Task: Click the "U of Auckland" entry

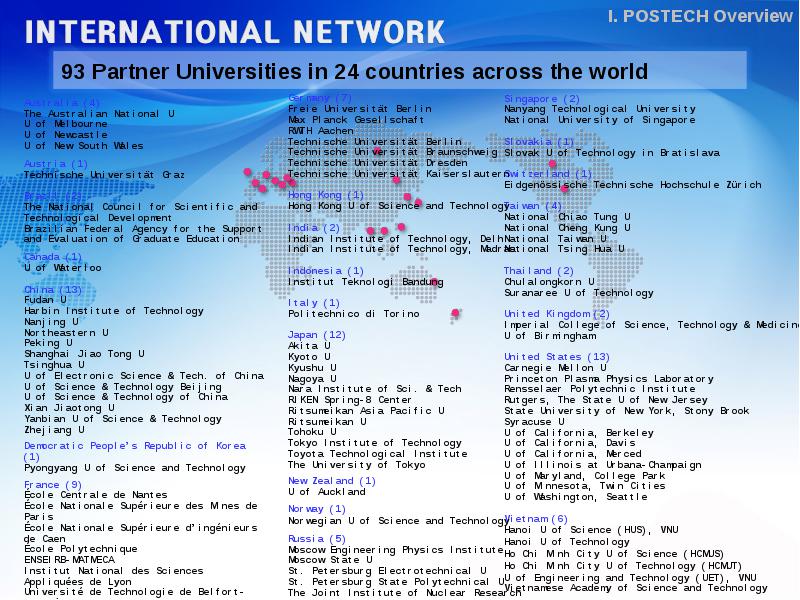Action: click(x=327, y=492)
